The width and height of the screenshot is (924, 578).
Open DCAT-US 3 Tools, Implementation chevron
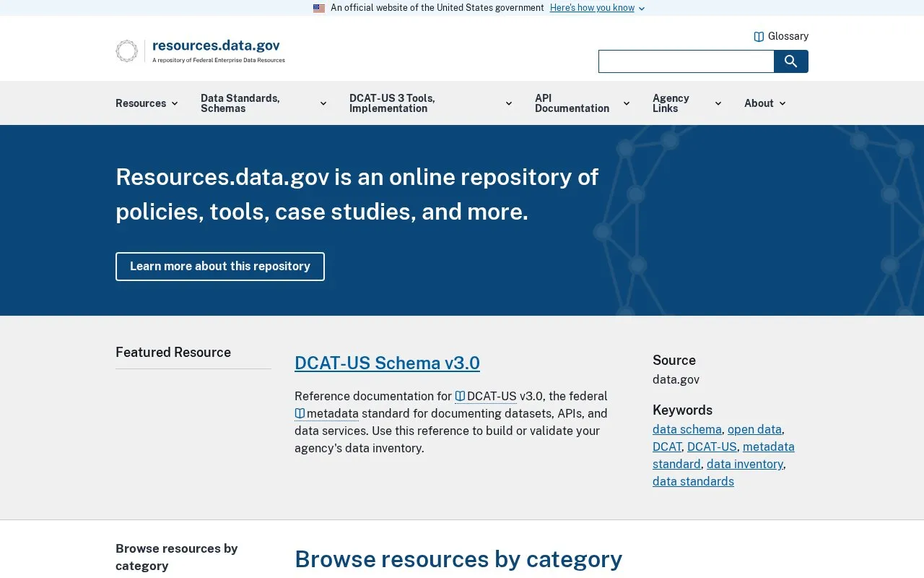click(508, 103)
